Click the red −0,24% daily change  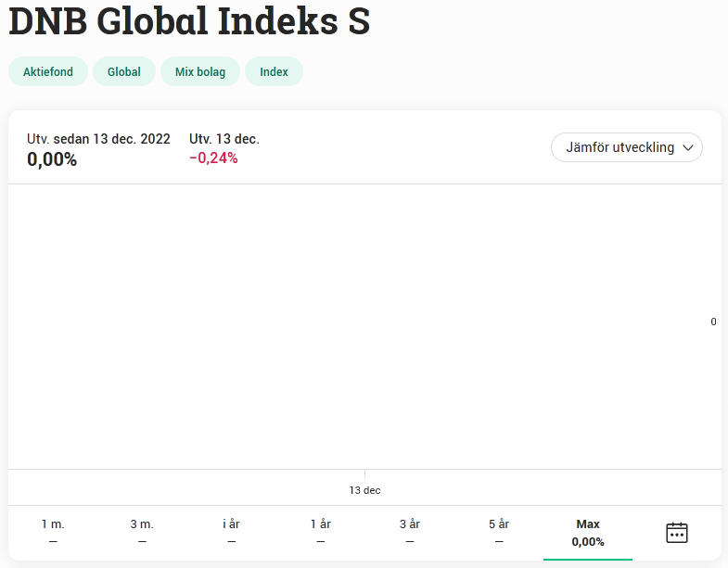tap(213, 158)
